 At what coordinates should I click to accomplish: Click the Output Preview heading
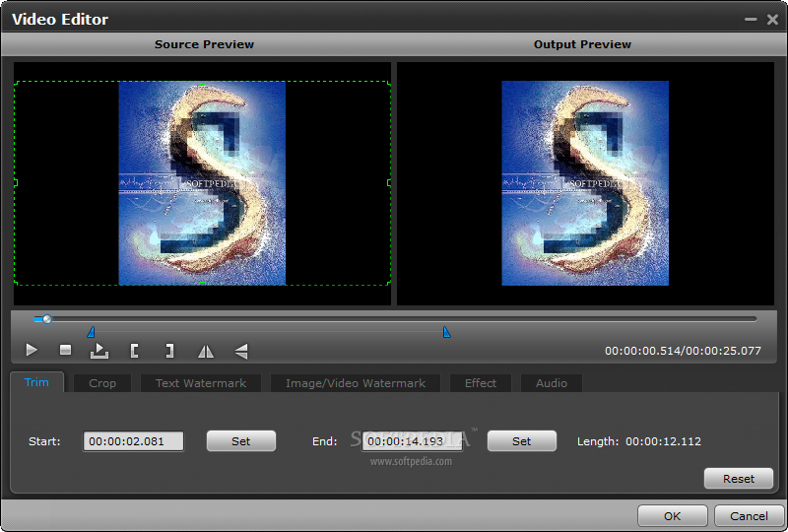[582, 44]
